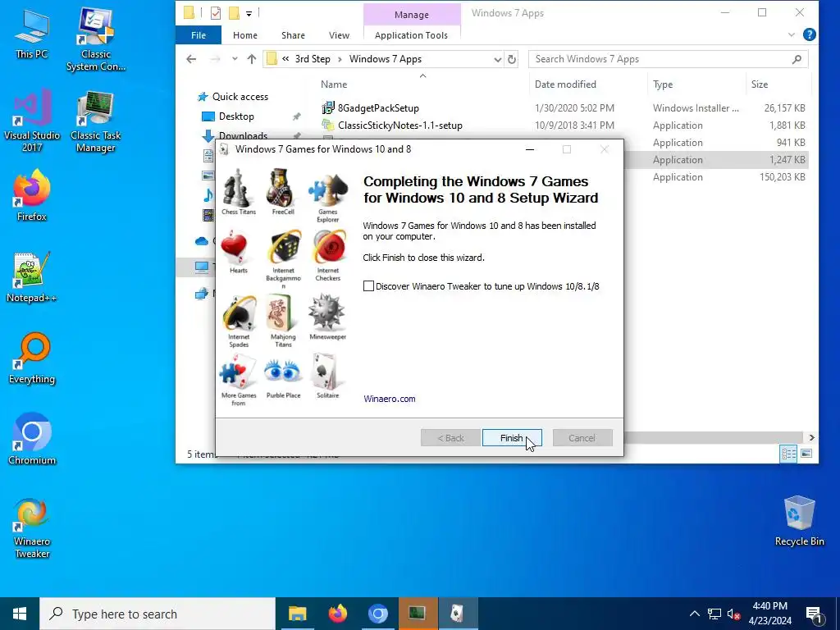Viewport: 840px width, 630px height.
Task: Switch to the task manager taskbar button
Action: (x=418, y=614)
